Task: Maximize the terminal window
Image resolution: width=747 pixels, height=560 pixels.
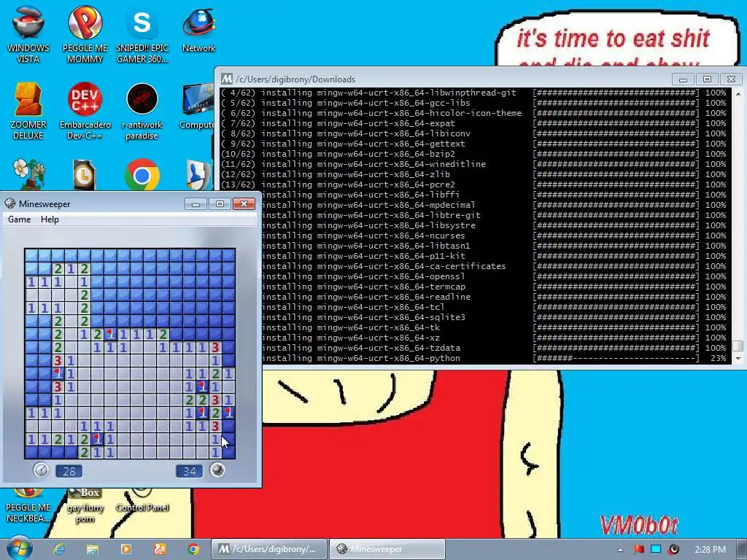Action: click(x=707, y=79)
